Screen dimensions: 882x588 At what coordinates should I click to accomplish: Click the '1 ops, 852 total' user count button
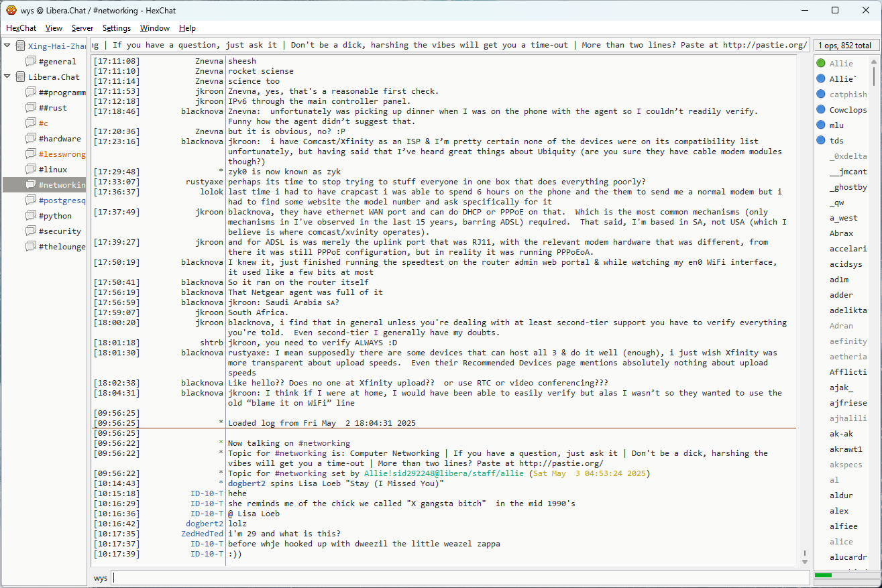pyautogui.click(x=845, y=46)
